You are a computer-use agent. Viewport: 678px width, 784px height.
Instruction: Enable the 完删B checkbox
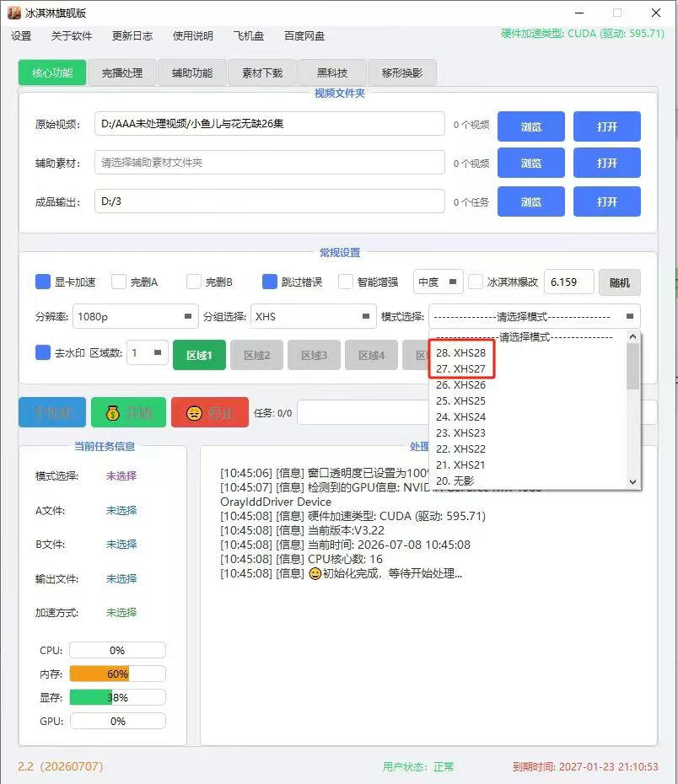193,282
